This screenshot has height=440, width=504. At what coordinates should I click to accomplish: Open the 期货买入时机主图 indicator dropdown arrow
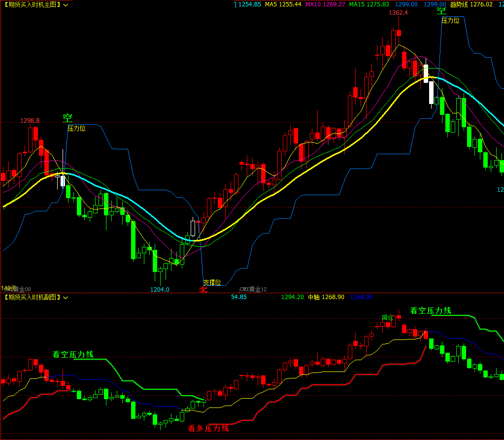[66, 5]
